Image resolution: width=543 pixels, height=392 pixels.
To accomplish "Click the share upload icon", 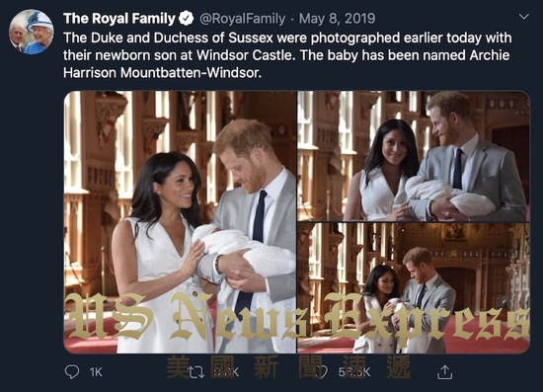I will [x=444, y=372].
